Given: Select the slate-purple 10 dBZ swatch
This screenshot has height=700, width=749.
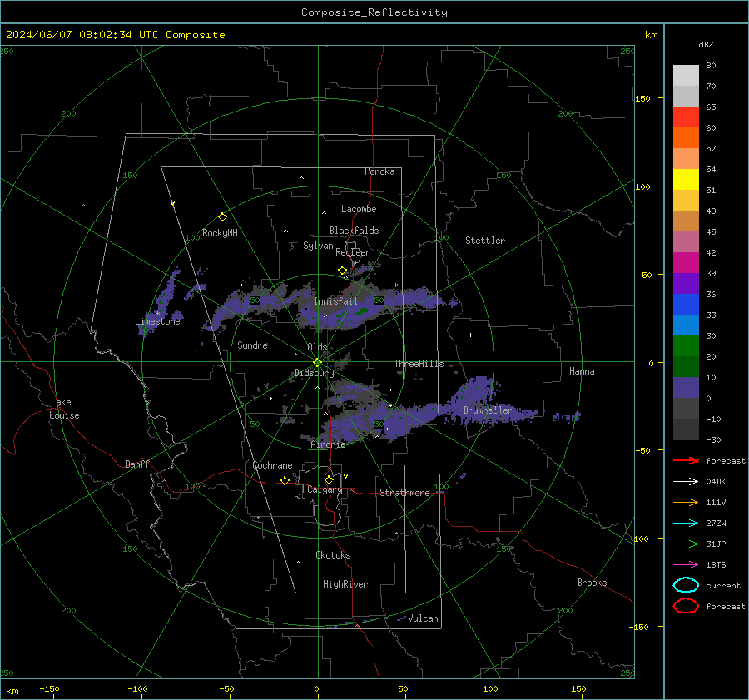Looking at the screenshot, I should tap(686, 388).
